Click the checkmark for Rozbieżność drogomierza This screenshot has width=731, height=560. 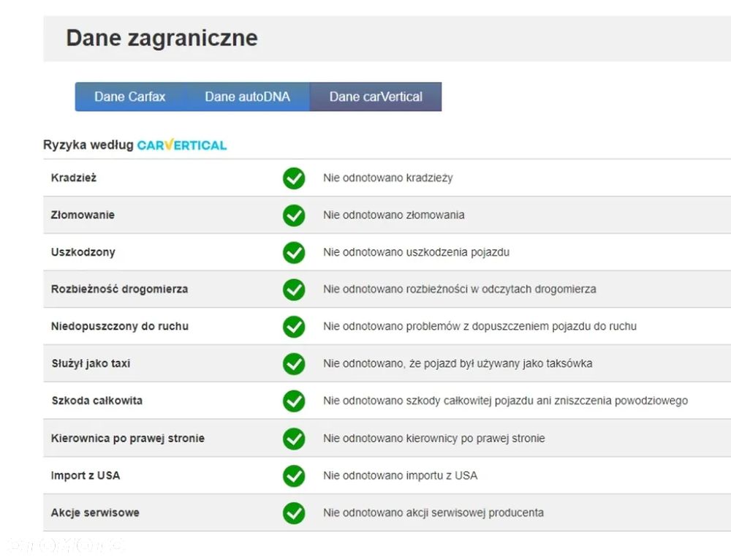294,290
